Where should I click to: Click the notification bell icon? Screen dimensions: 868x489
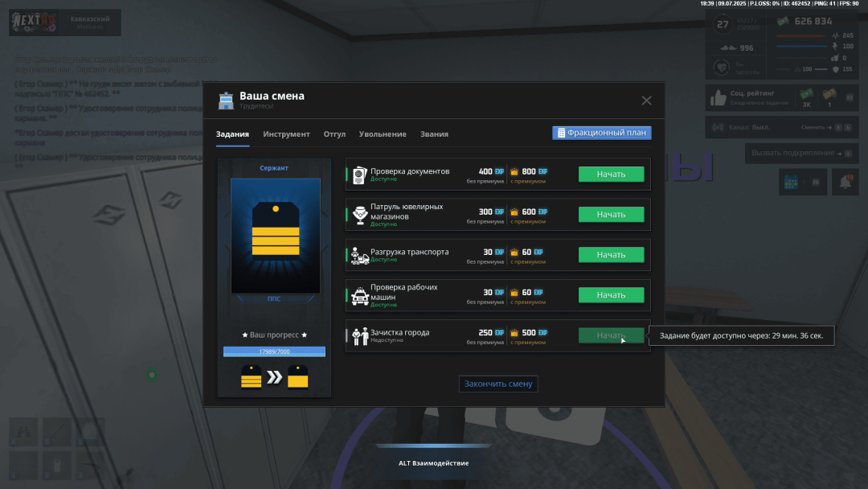click(x=845, y=182)
